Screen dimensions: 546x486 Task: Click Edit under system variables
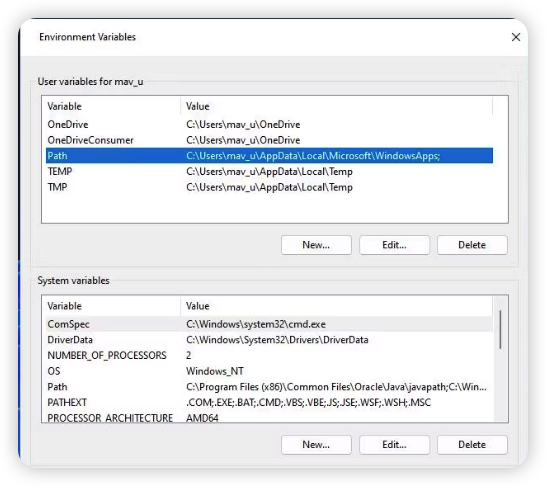[x=394, y=445]
